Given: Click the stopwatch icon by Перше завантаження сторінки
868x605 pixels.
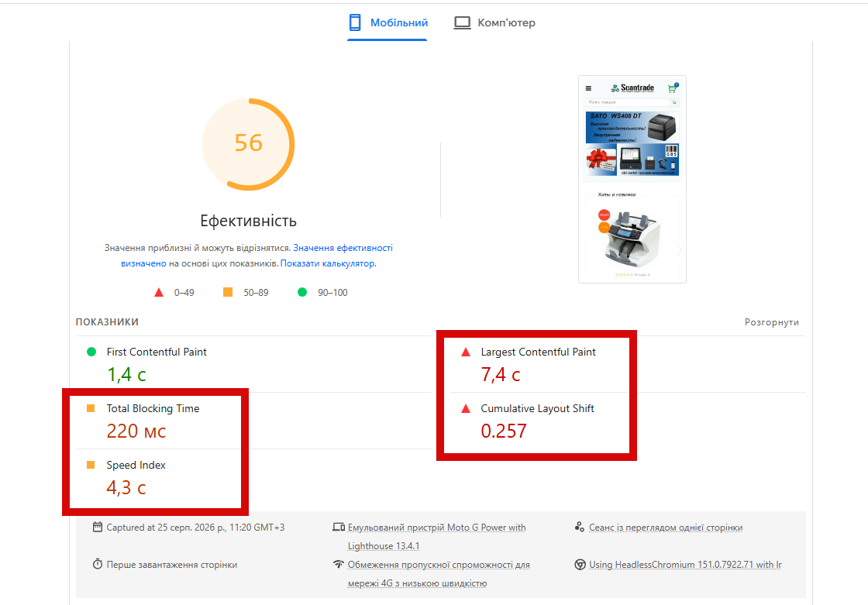Looking at the screenshot, I should pos(98,564).
